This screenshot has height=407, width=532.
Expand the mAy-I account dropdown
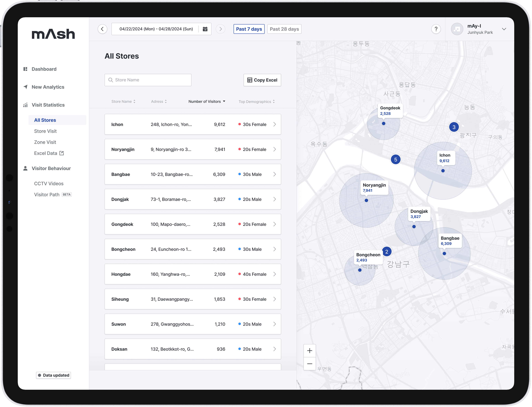504,29
